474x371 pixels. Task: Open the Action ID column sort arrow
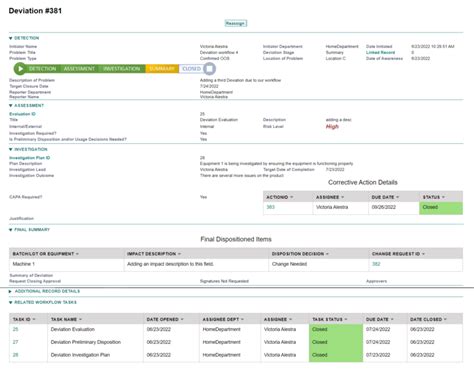(292, 197)
